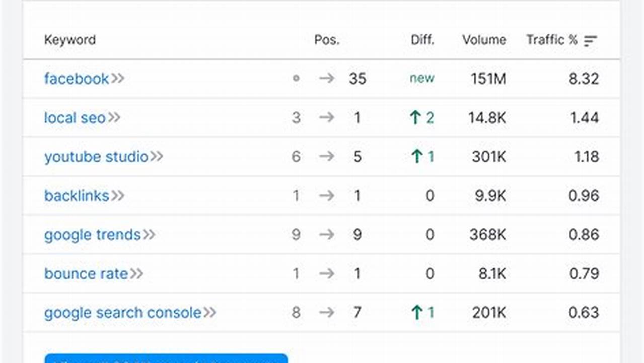Click the 8.32 traffic percentage
Viewport: 644px width, 363px height.
coord(584,79)
